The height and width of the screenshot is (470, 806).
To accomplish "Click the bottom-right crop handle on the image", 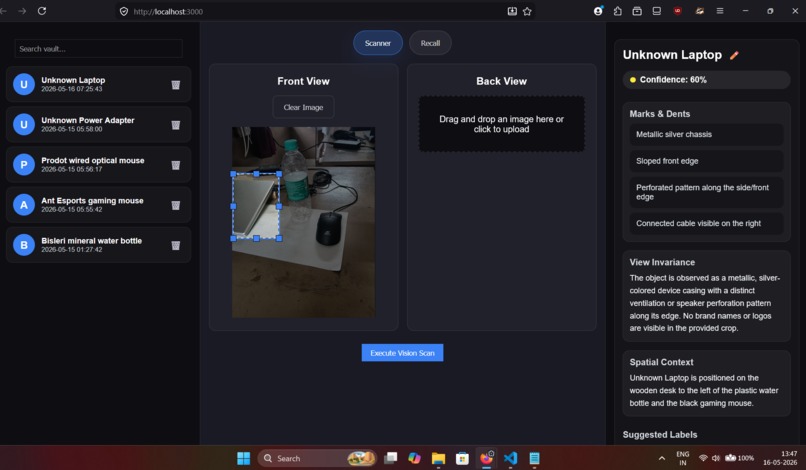I will [x=279, y=238].
